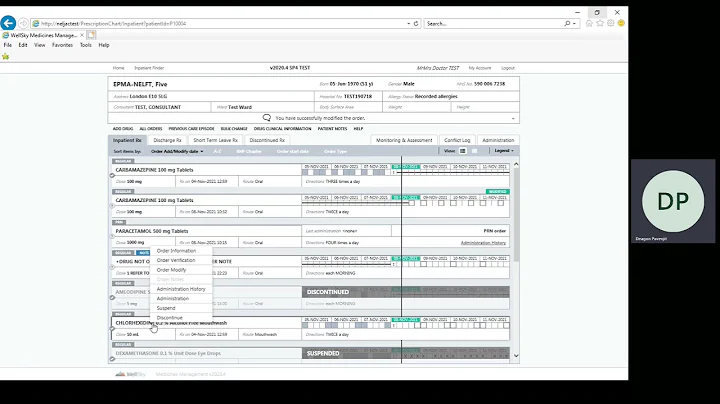Image resolution: width=720 pixels, height=404 pixels.
Task: Open PATIENT NOTES
Action: tap(332, 129)
